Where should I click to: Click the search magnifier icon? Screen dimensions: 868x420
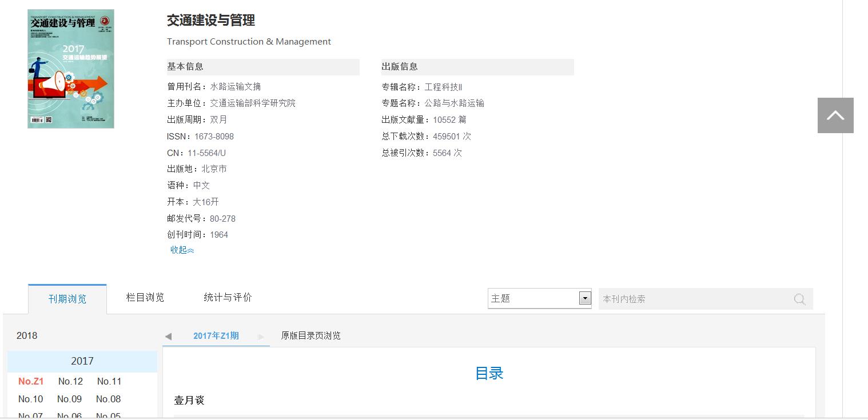(799, 299)
